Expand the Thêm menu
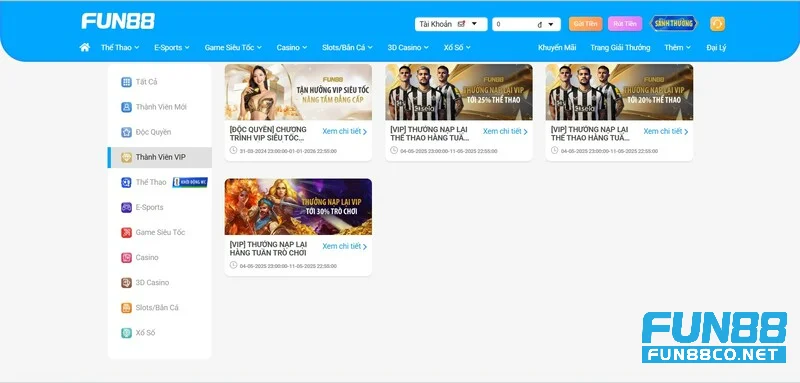This screenshot has height=383, width=800. (x=678, y=47)
